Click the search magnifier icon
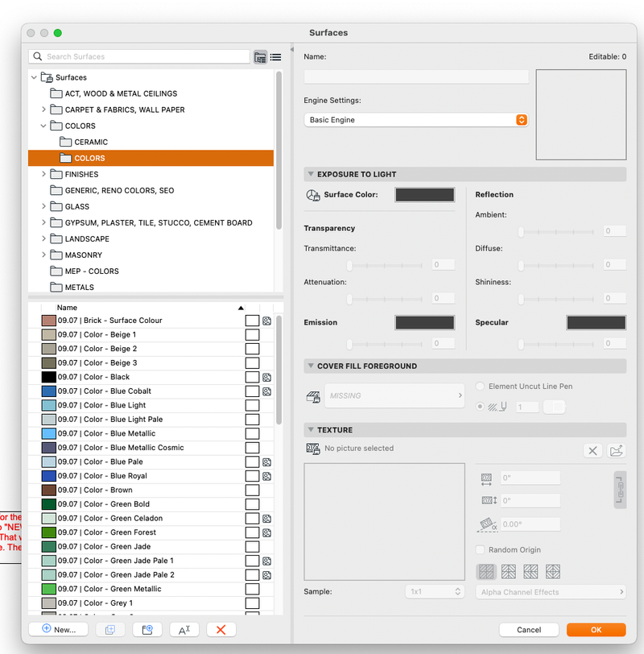 38,56
